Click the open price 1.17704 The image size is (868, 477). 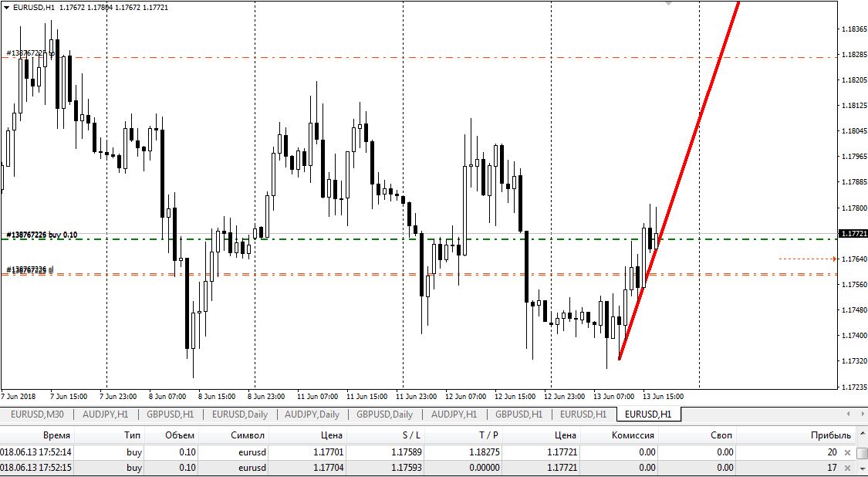(328, 468)
